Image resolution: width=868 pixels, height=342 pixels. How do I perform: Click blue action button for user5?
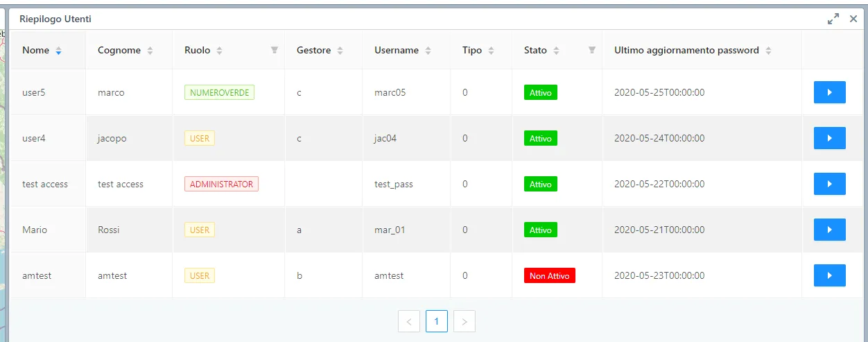[x=830, y=92]
